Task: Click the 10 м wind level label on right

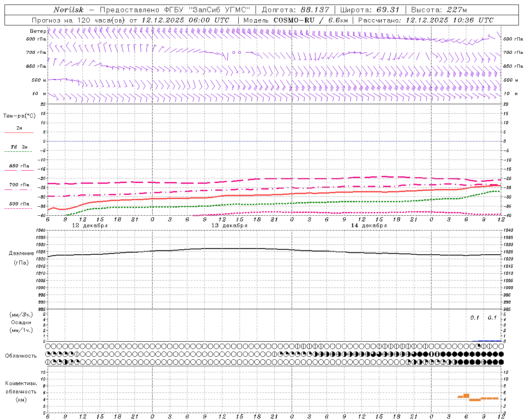Action: click(x=510, y=94)
